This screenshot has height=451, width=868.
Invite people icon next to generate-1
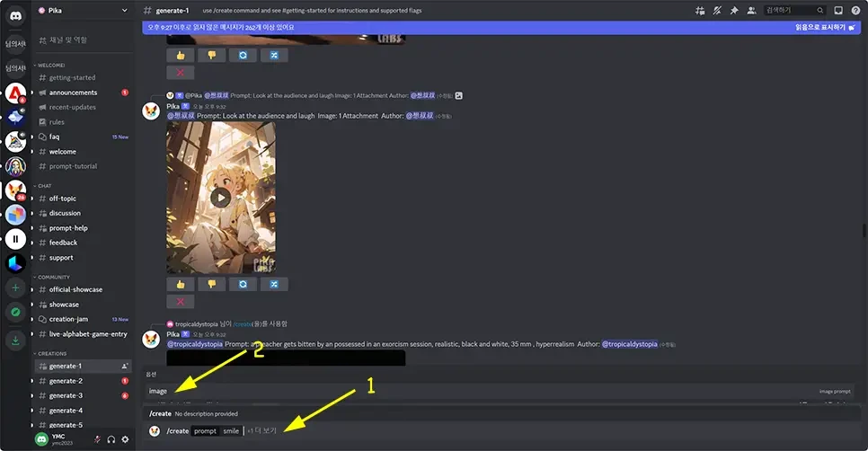point(125,366)
